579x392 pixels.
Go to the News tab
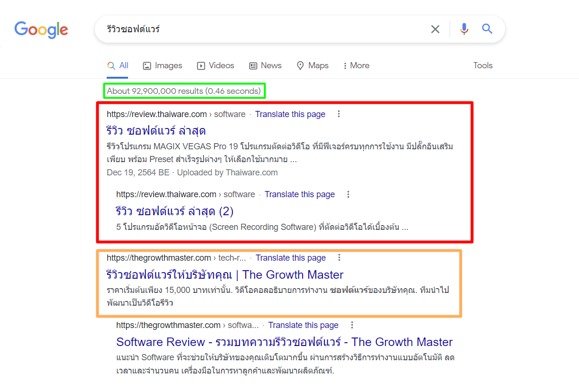click(266, 66)
